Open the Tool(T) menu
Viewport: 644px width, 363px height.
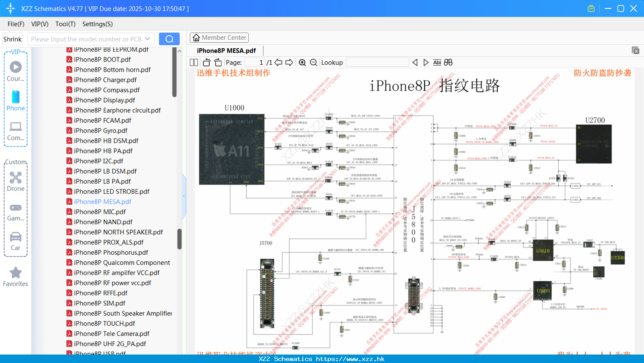(x=66, y=24)
